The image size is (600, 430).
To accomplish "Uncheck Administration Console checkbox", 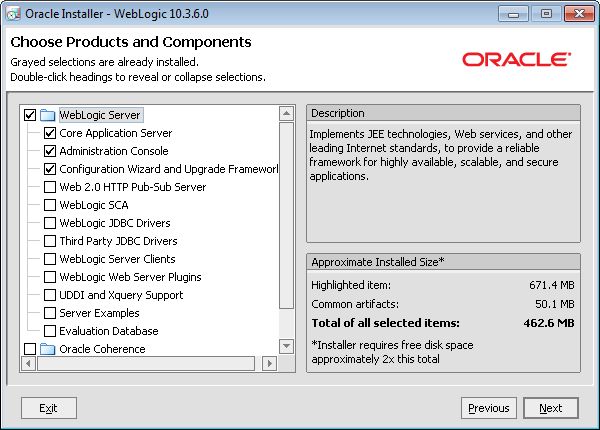I will pos(50,151).
